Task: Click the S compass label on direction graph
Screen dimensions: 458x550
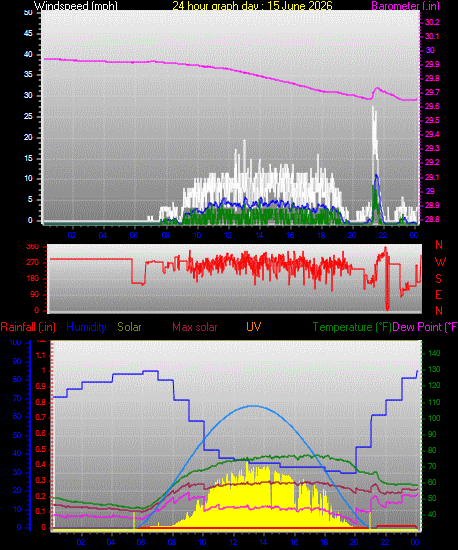Action: pyautogui.click(x=438, y=279)
